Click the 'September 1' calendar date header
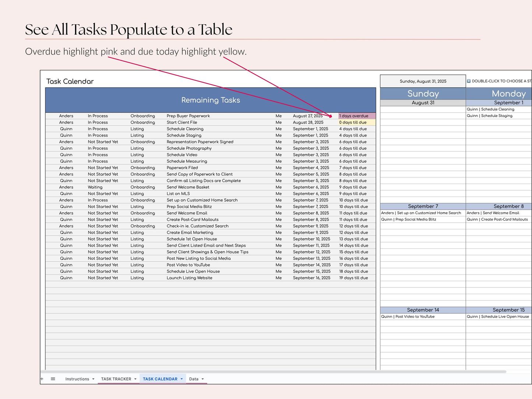532x399 pixels. pyautogui.click(x=499, y=103)
